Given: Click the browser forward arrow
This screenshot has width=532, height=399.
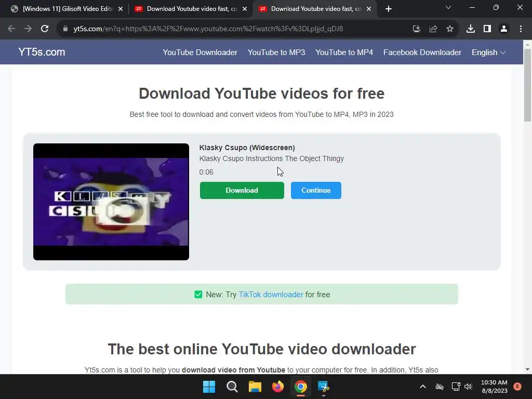Looking at the screenshot, I should pos(28,29).
